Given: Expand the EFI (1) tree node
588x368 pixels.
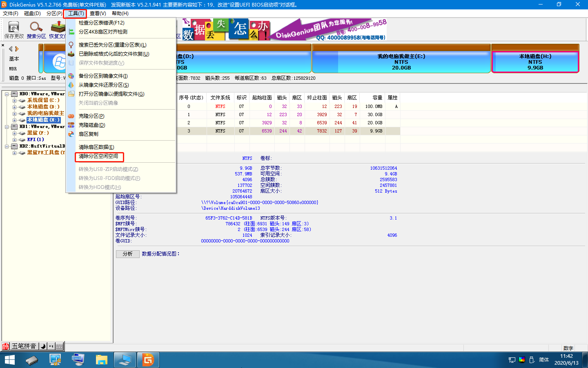Looking at the screenshot, I should 15,140.
